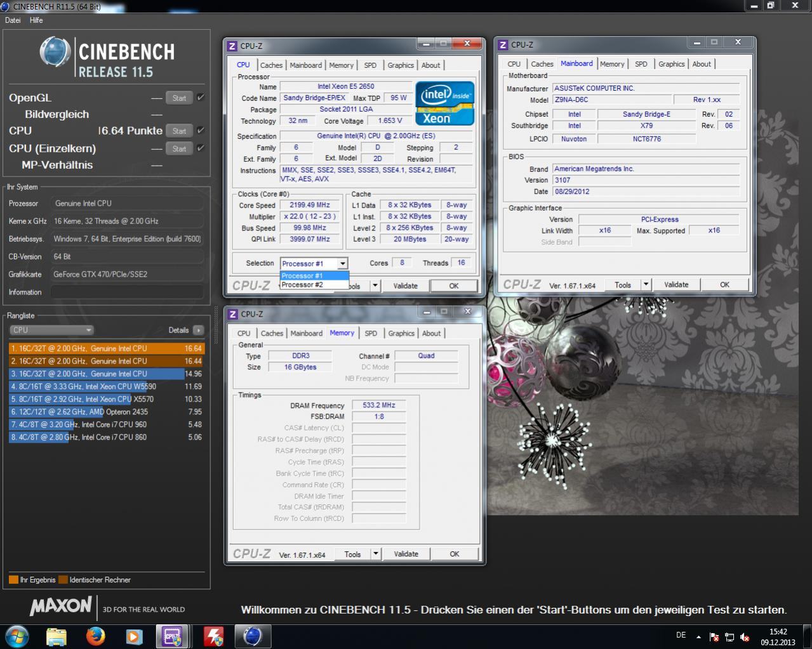Click the Cinebench title bar icon
The width and height of the screenshot is (812, 649).
pyautogui.click(x=6, y=6)
